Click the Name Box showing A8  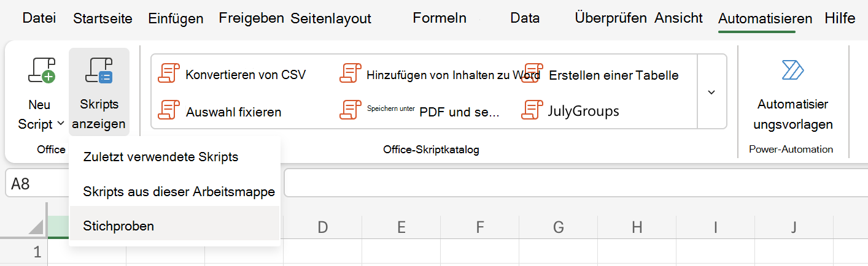(37, 184)
